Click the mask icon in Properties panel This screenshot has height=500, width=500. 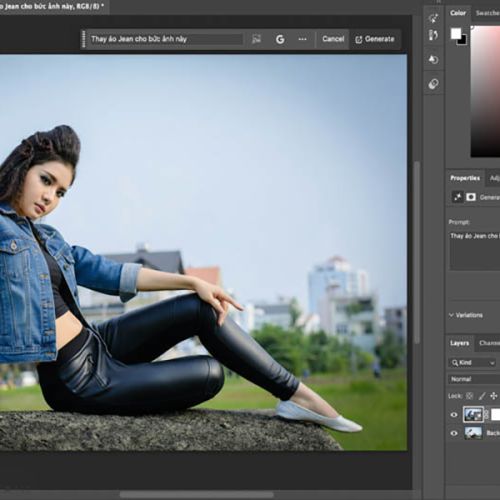click(x=471, y=197)
